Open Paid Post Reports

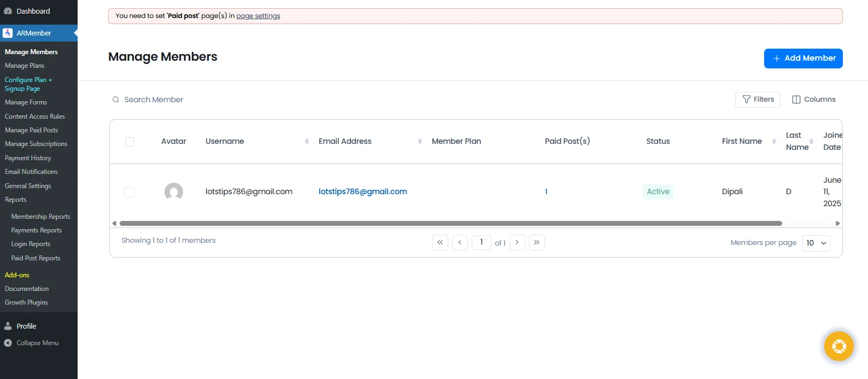pyautogui.click(x=36, y=258)
